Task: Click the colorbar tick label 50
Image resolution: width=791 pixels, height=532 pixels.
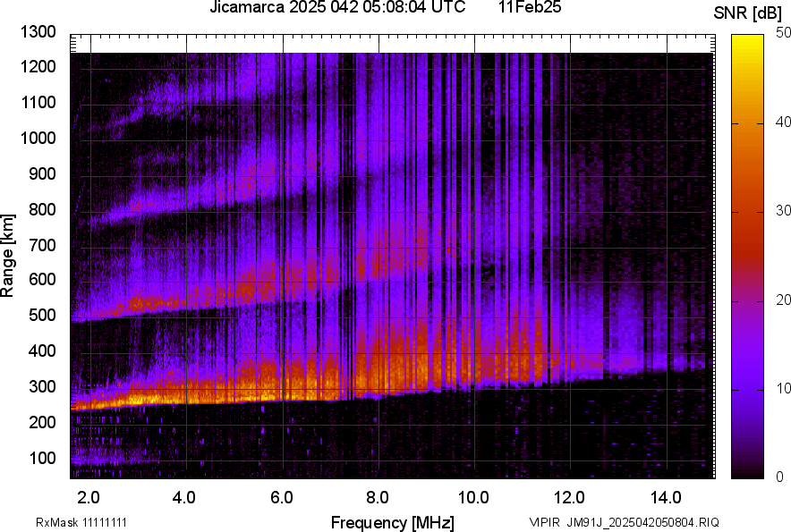Action: pos(783,33)
